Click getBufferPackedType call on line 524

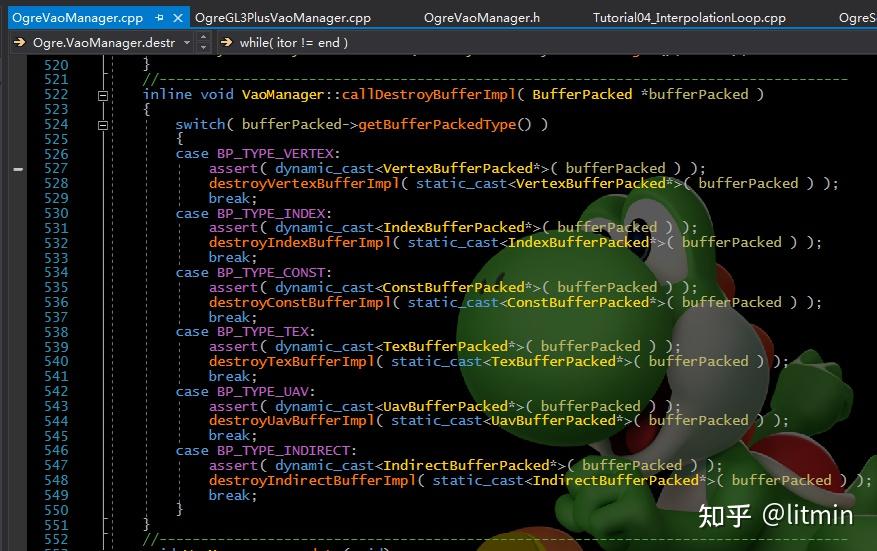coord(437,124)
